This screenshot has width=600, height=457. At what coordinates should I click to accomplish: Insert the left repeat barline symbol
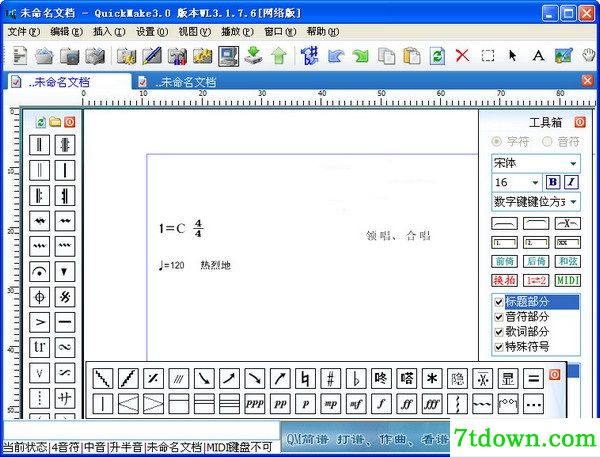pyautogui.click(x=39, y=196)
